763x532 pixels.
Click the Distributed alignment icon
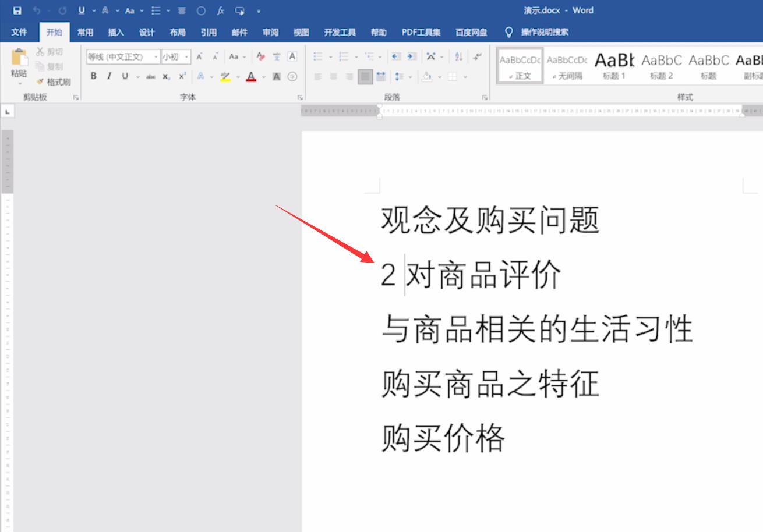381,76
